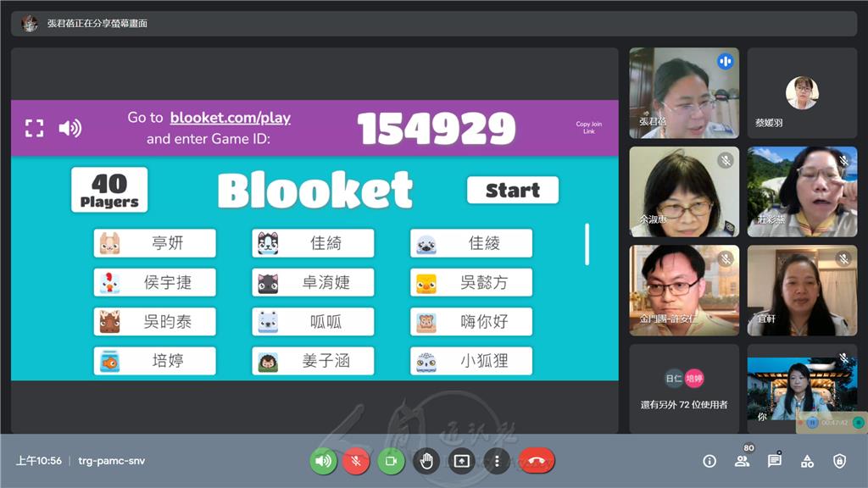Select player 卓湳婕 in the lobby

314,282
